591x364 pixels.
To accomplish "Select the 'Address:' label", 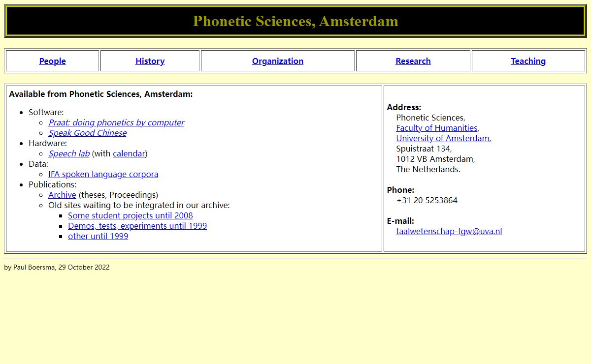I will coord(404,107).
